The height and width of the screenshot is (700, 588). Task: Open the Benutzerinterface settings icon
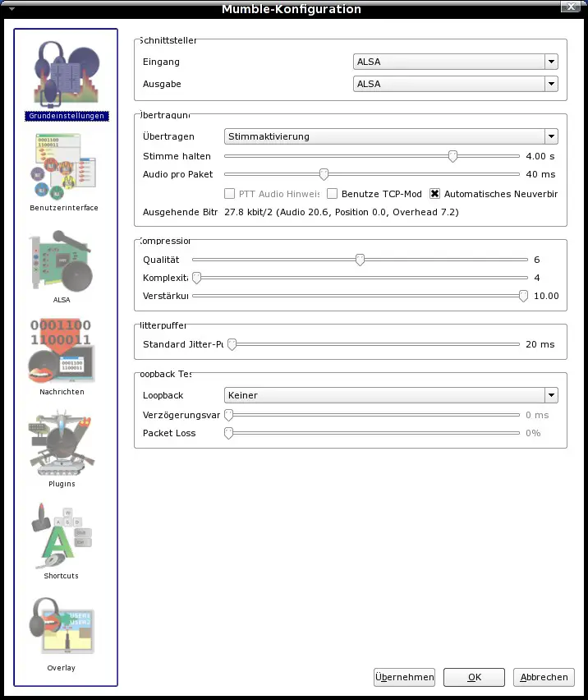pos(64,172)
